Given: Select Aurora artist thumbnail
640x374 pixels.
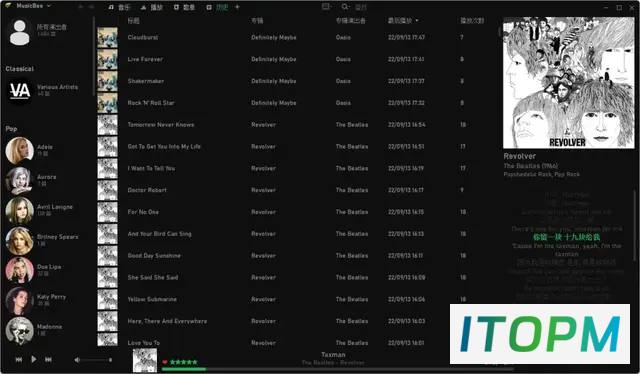Looking at the screenshot, I should pyautogui.click(x=20, y=180).
